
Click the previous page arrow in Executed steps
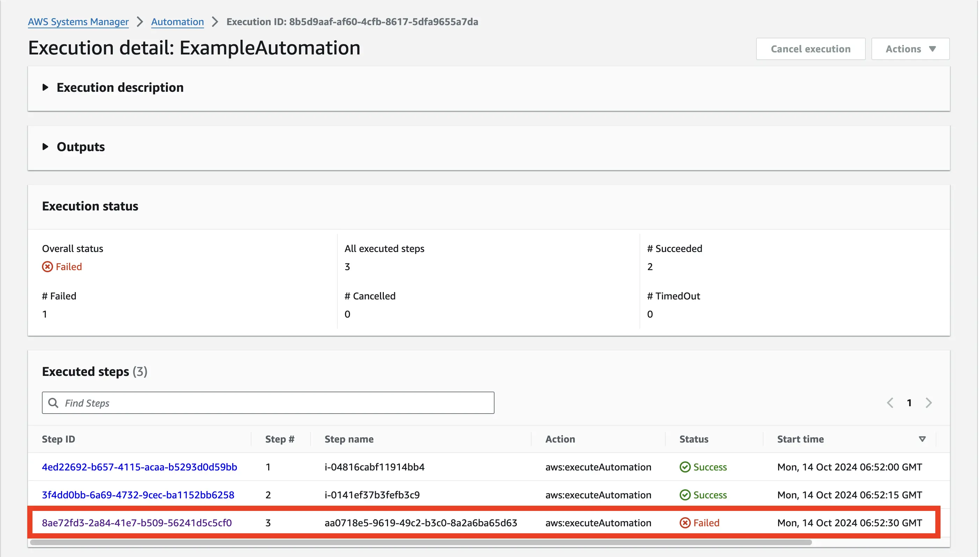click(891, 402)
